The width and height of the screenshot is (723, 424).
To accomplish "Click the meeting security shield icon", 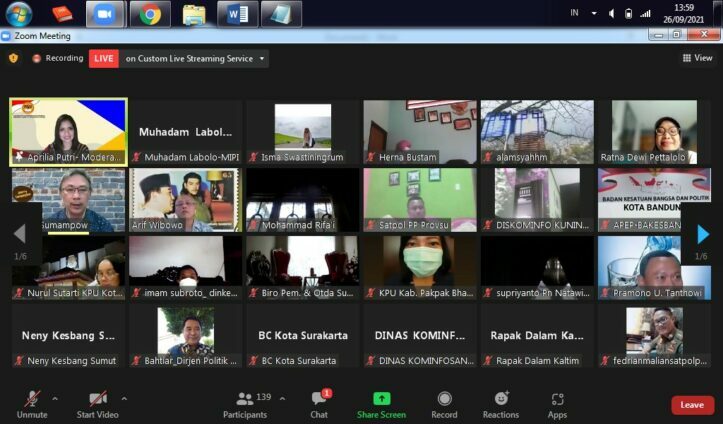I will [13, 58].
